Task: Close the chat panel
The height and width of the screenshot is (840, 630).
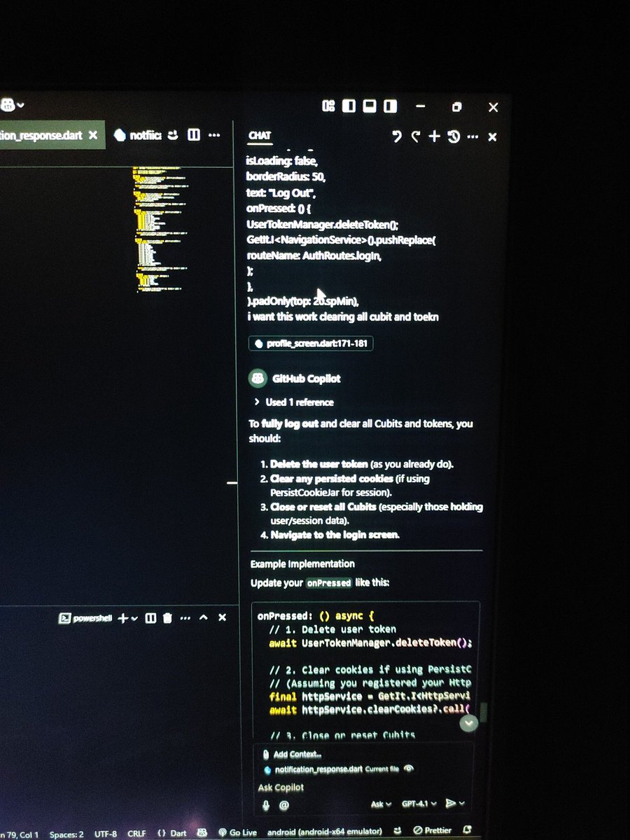Action: tap(492, 137)
